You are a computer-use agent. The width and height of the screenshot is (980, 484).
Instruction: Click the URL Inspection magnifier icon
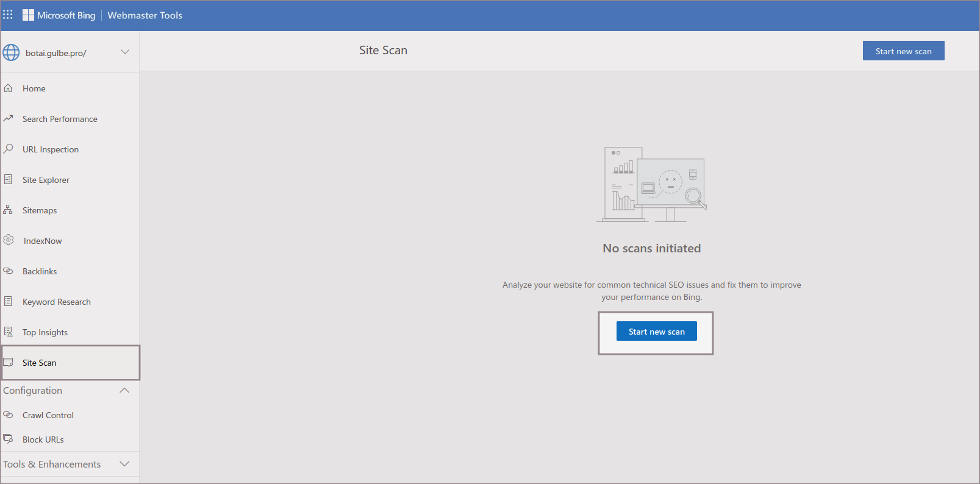pos(8,149)
